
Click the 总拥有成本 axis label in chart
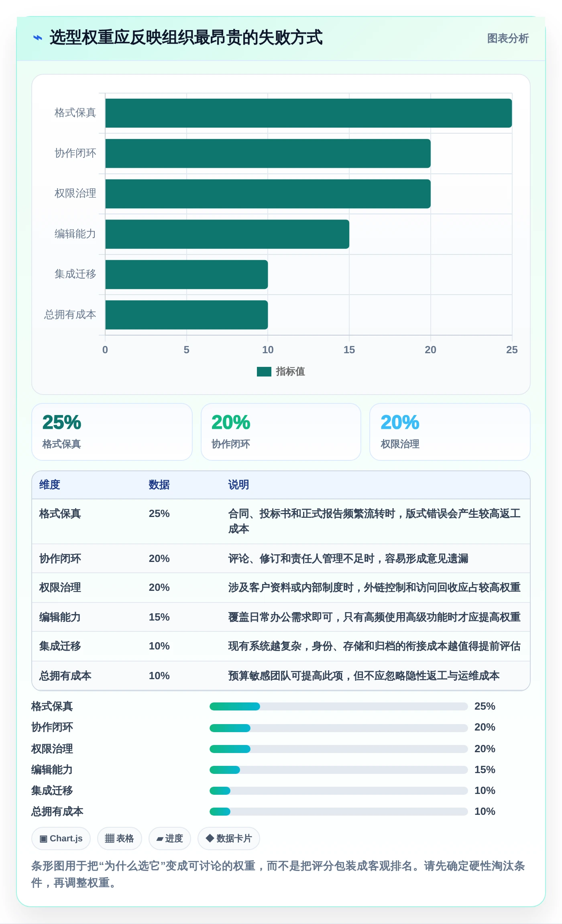click(70, 315)
